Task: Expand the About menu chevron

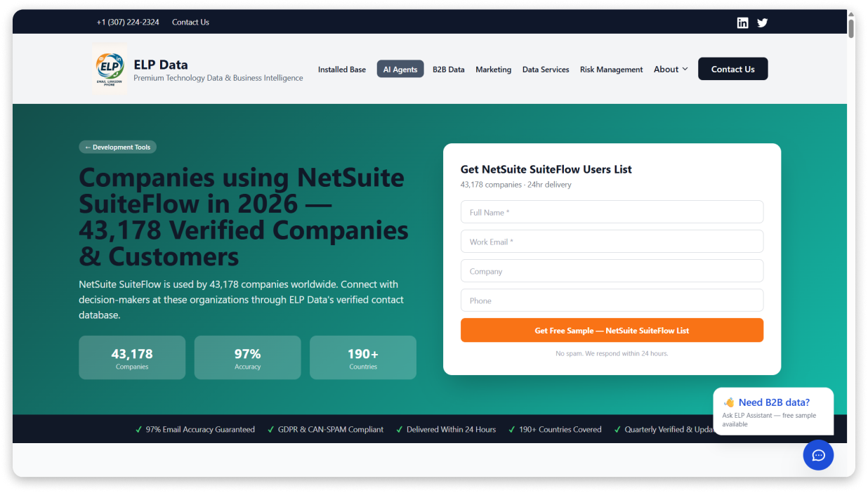Action: click(x=685, y=70)
